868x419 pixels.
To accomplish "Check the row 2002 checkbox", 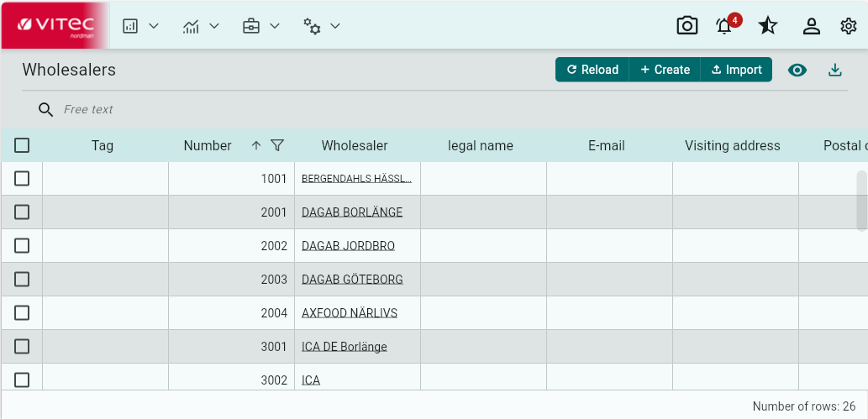I will tap(22, 245).
